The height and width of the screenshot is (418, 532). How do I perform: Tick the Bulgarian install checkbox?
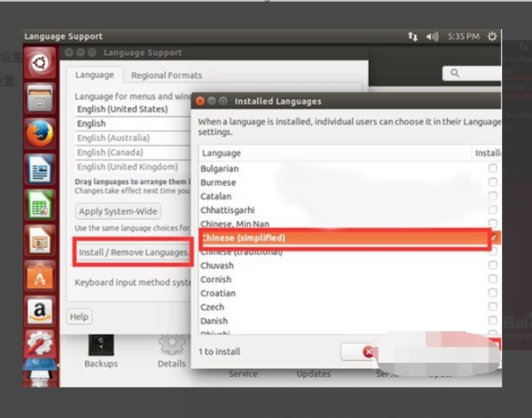click(493, 168)
